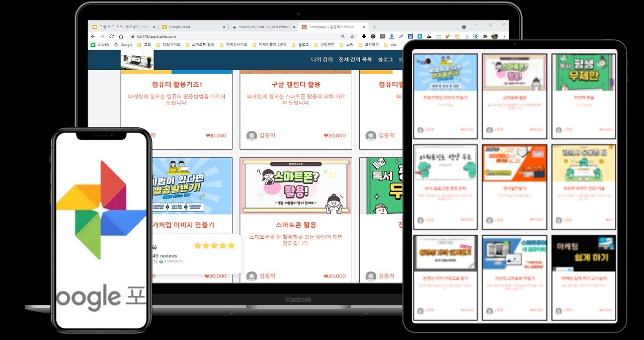
Task: Open the 교회 bookmark folder
Action: pyautogui.click(x=144, y=45)
